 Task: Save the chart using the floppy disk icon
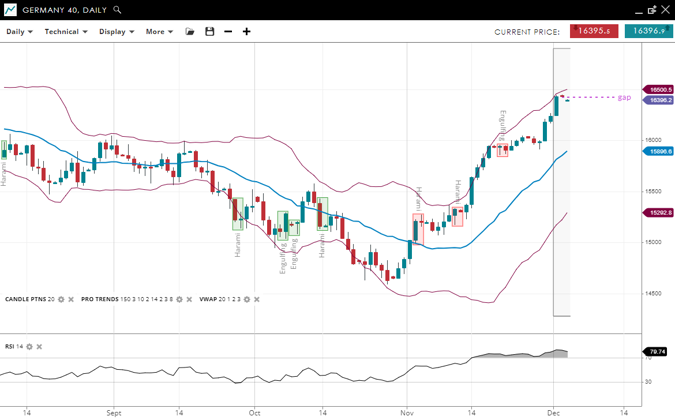click(x=209, y=32)
